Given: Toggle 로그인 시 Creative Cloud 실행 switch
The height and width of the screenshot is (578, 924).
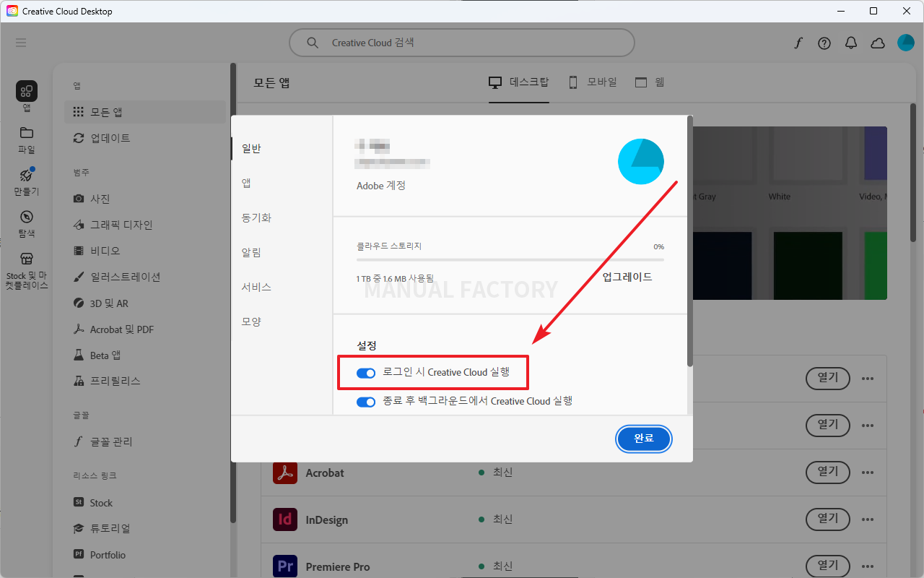Looking at the screenshot, I should tap(366, 373).
